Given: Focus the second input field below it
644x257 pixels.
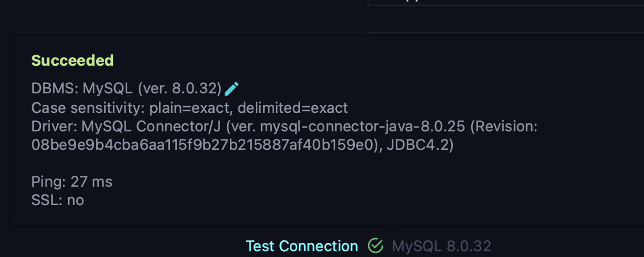Looking at the screenshot, I should pyautogui.click(x=506, y=34).
